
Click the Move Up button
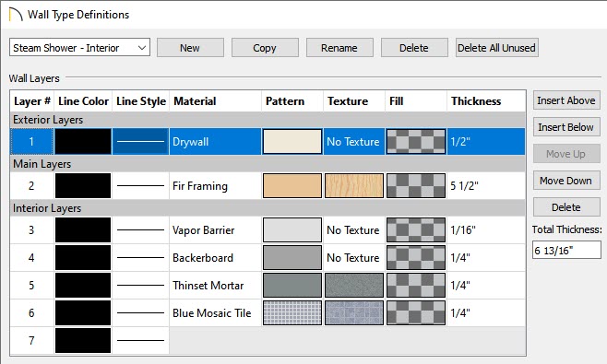coord(566,154)
